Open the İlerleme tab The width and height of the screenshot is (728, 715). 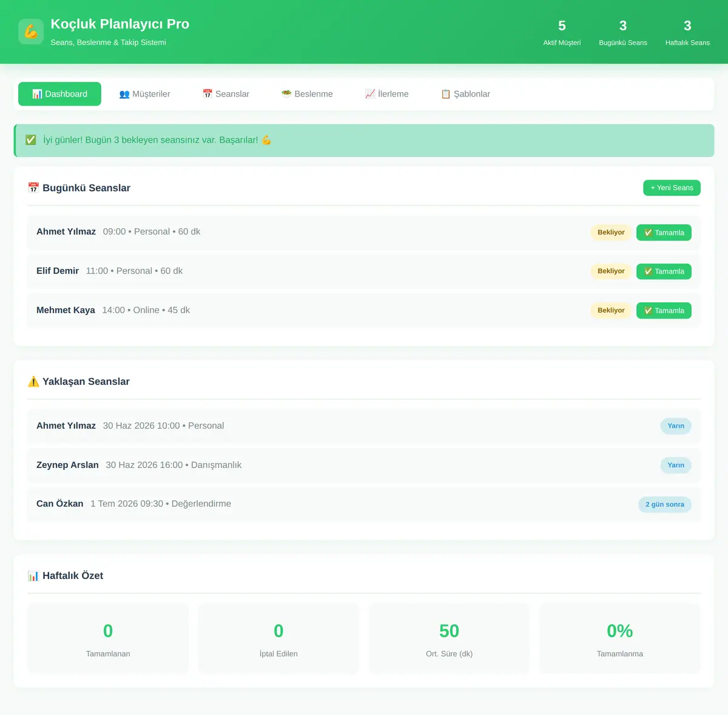386,94
